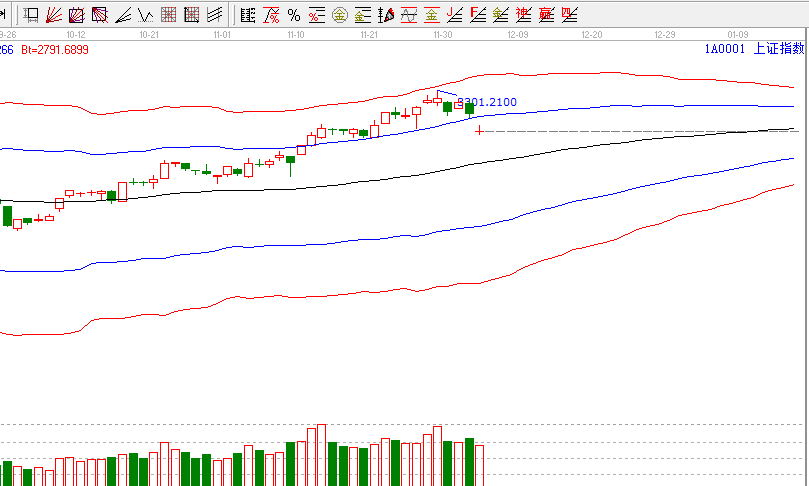Click the plain black percent tool
The width and height of the screenshot is (809, 486).
click(x=294, y=15)
